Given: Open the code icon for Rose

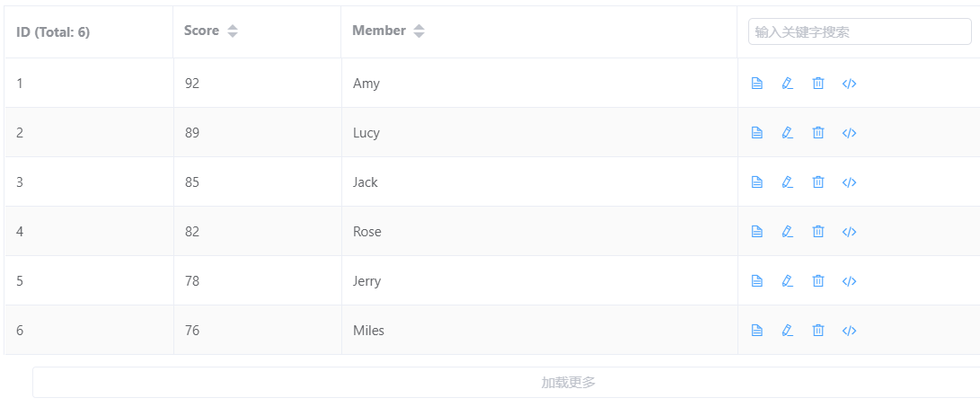Looking at the screenshot, I should (x=849, y=232).
